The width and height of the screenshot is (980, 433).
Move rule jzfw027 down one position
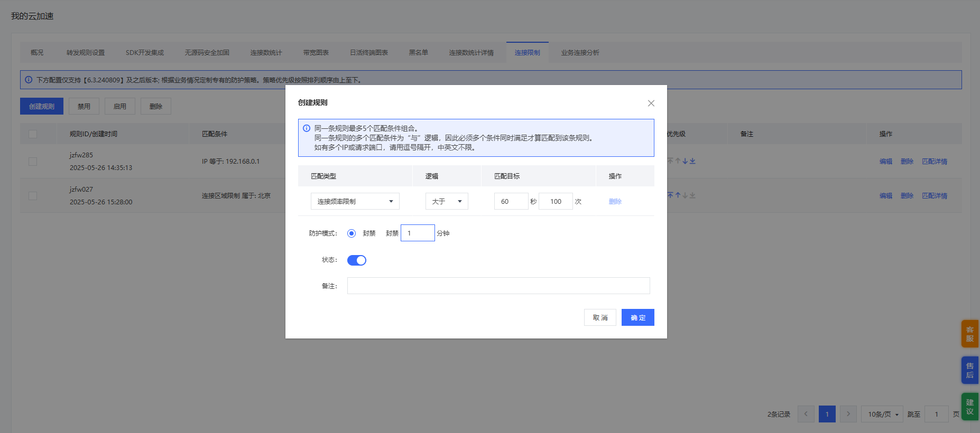[685, 195]
